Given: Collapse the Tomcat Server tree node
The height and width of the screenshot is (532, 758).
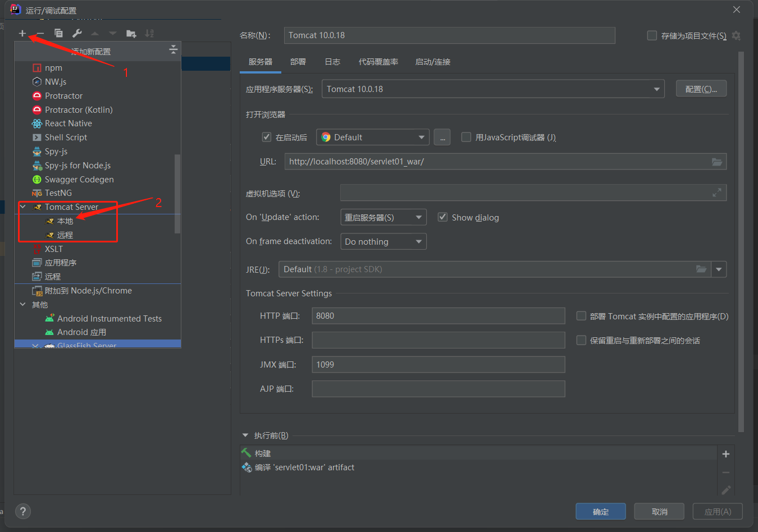Looking at the screenshot, I should [x=23, y=207].
